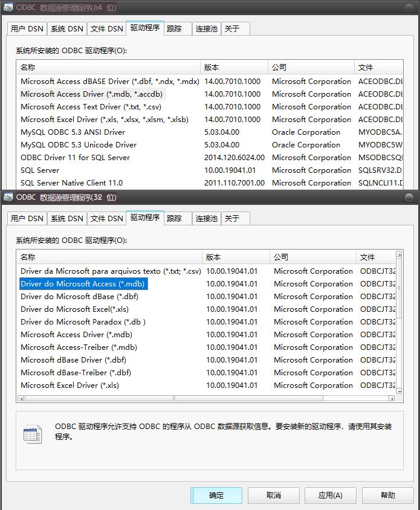Click the 确定 button

[216, 495]
